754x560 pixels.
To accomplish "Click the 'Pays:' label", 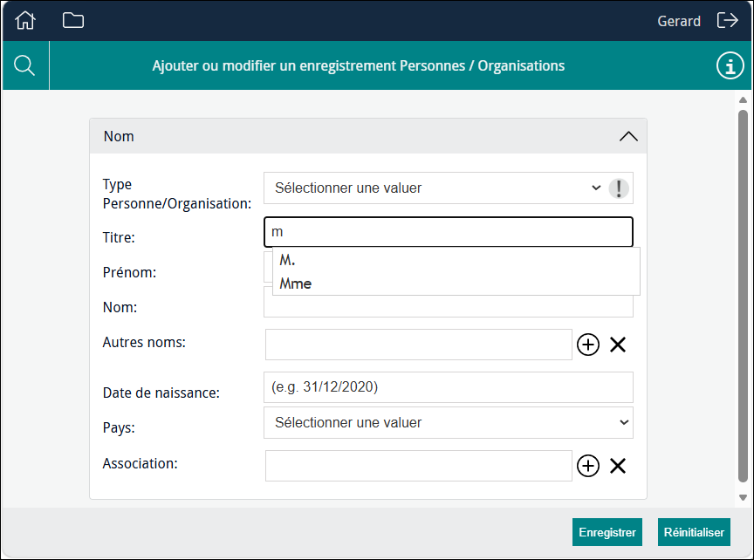I will click(119, 427).
